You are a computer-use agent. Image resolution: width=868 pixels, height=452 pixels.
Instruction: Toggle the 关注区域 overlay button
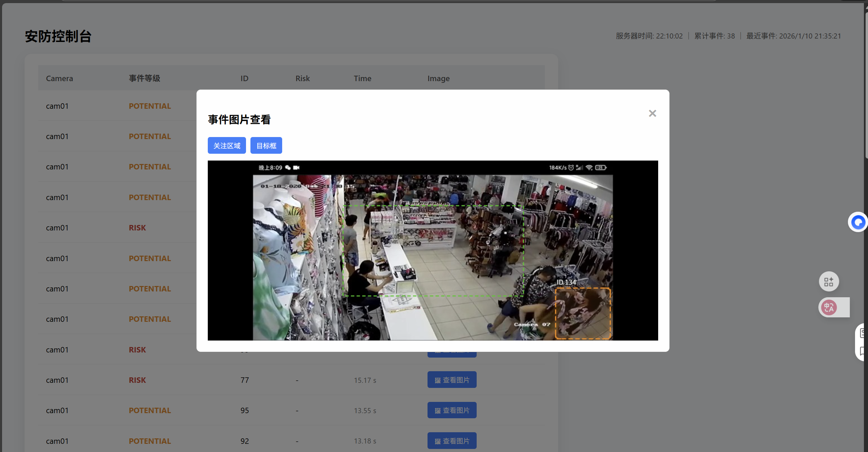click(227, 146)
